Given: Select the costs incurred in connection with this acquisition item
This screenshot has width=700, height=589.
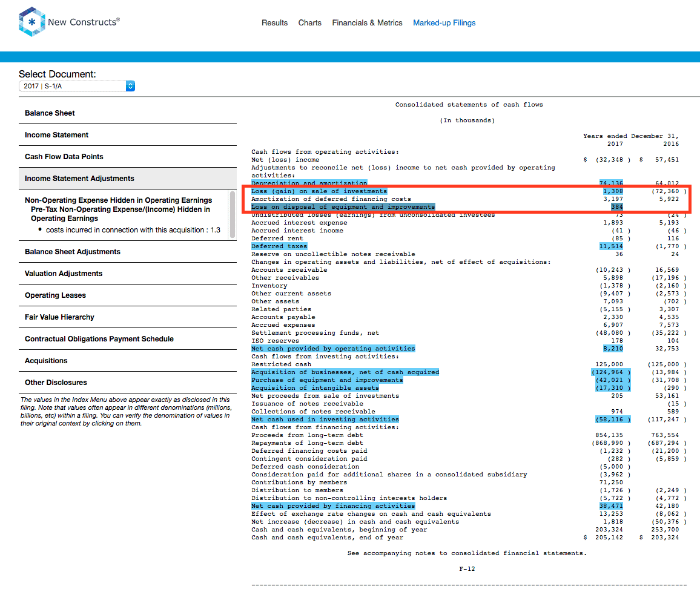Looking at the screenshot, I should pyautogui.click(x=133, y=230).
